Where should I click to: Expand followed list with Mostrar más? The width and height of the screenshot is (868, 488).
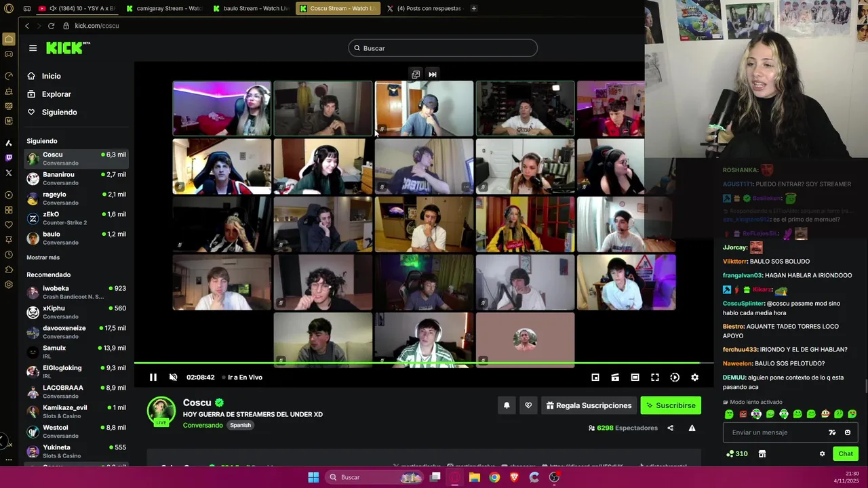[43, 258]
